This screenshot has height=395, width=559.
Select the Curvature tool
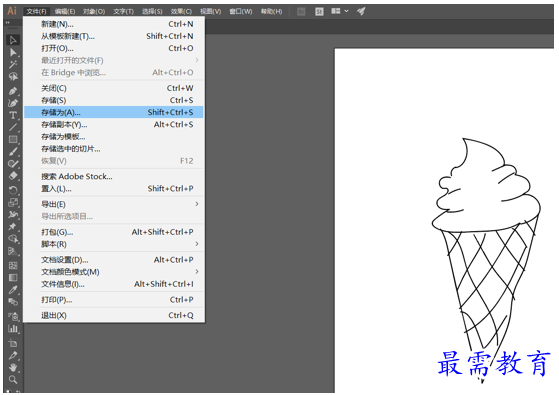[13, 103]
